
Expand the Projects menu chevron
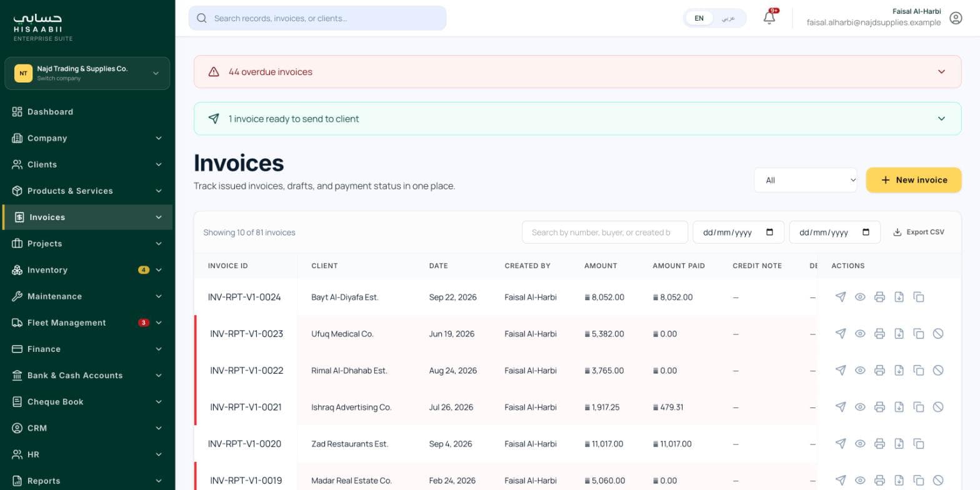[159, 244]
